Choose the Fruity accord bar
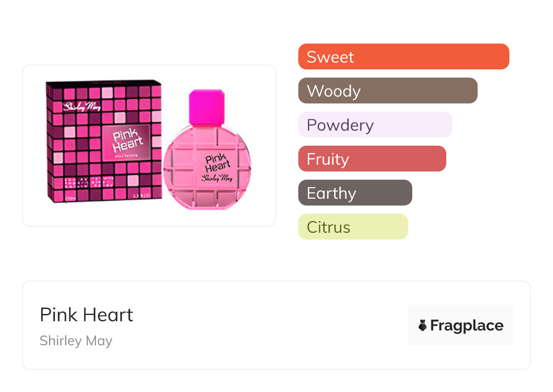Screen dimensions: 553x392 pyautogui.click(x=372, y=159)
